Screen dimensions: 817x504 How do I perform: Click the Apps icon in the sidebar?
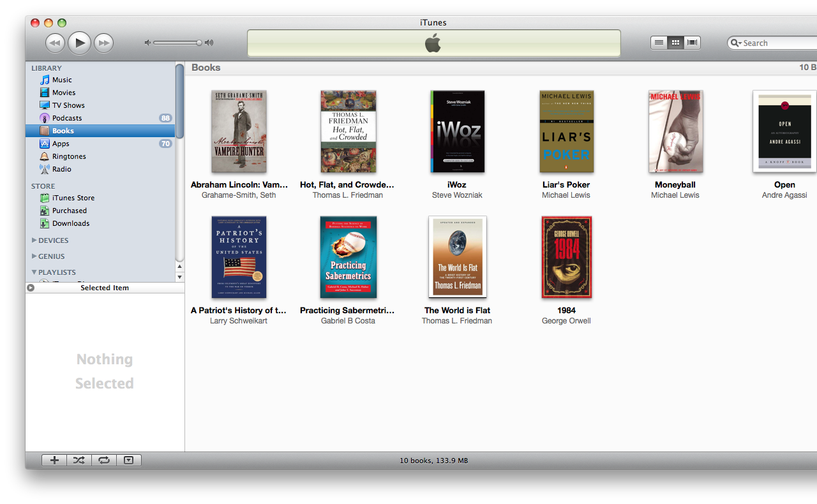tap(45, 144)
